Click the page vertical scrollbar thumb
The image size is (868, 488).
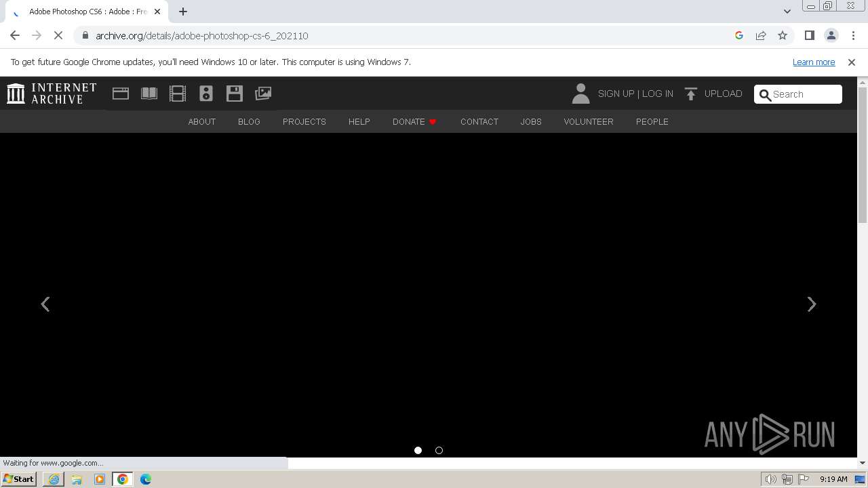[x=863, y=155]
